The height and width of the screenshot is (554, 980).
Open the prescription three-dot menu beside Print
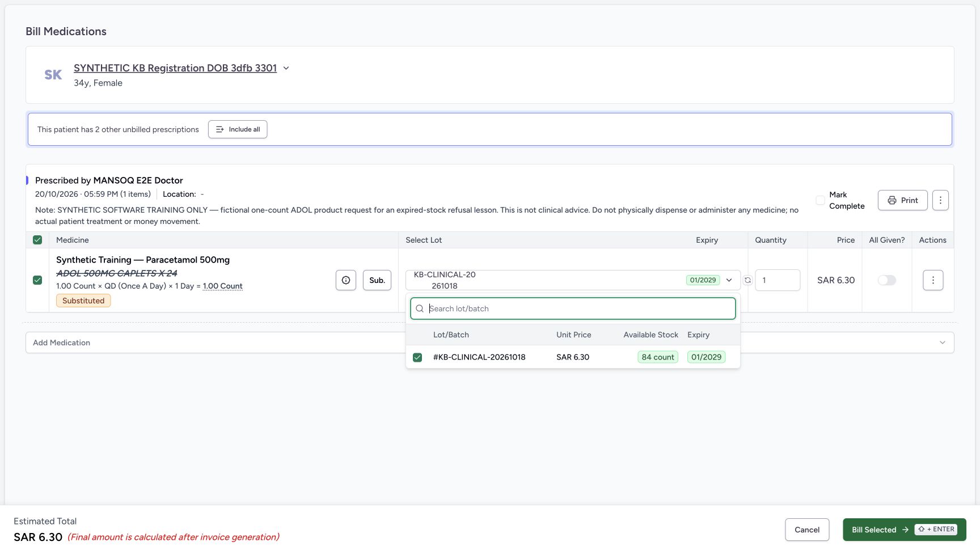(x=940, y=200)
